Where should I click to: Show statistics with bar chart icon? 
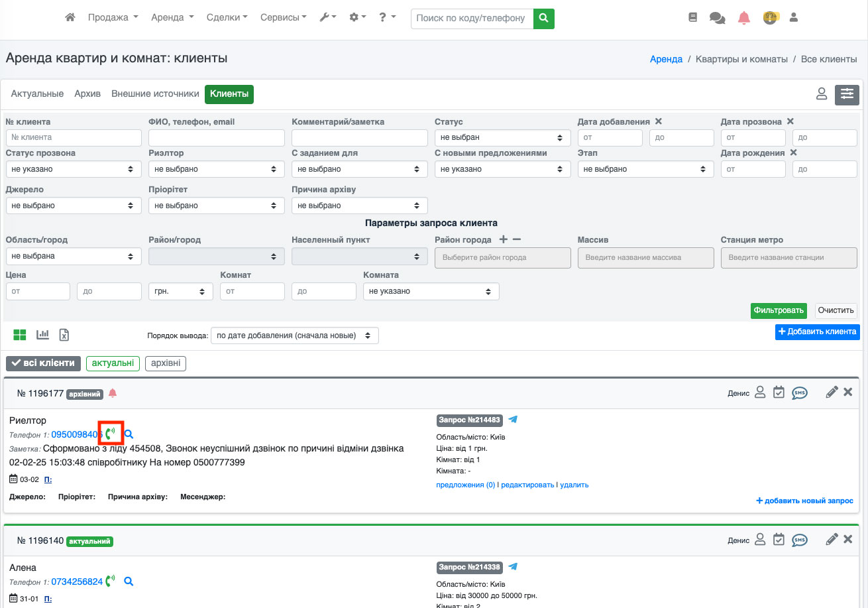(x=43, y=335)
